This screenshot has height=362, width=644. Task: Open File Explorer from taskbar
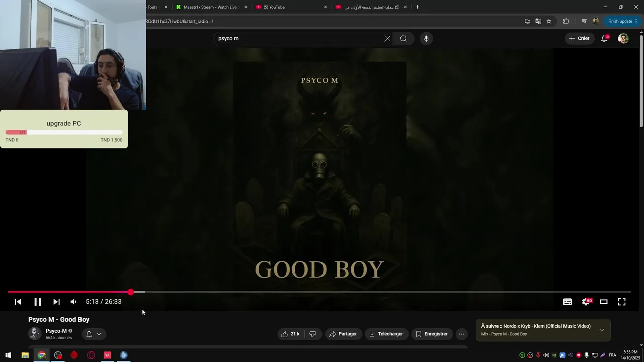pos(25,355)
